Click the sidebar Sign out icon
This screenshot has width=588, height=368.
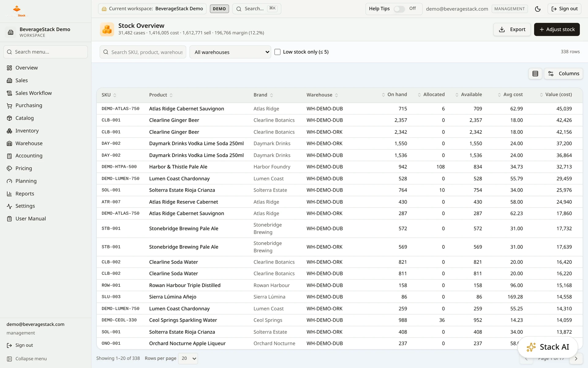pyautogui.click(x=9, y=345)
